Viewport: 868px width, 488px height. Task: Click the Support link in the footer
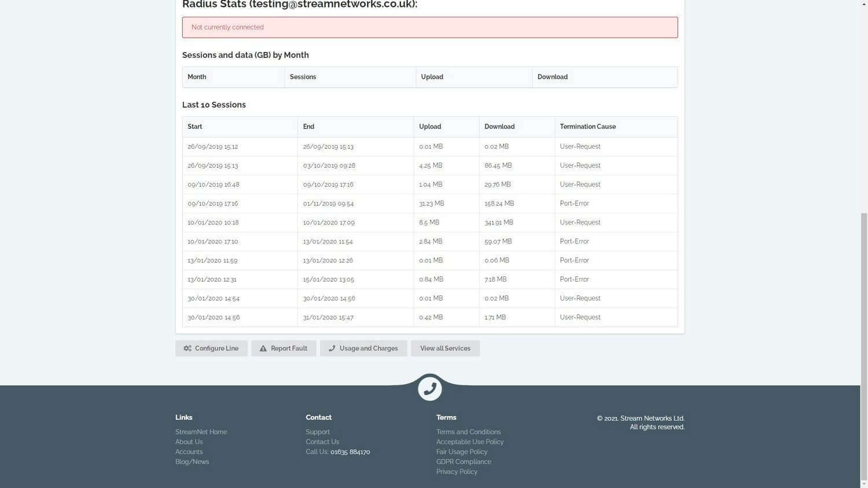pyautogui.click(x=317, y=431)
